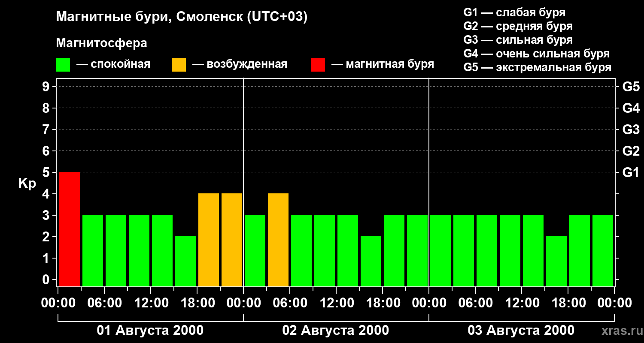This screenshot has height=343, width=644.
Task: Select the date label "01 Августа 2000"
Action: click(x=150, y=331)
